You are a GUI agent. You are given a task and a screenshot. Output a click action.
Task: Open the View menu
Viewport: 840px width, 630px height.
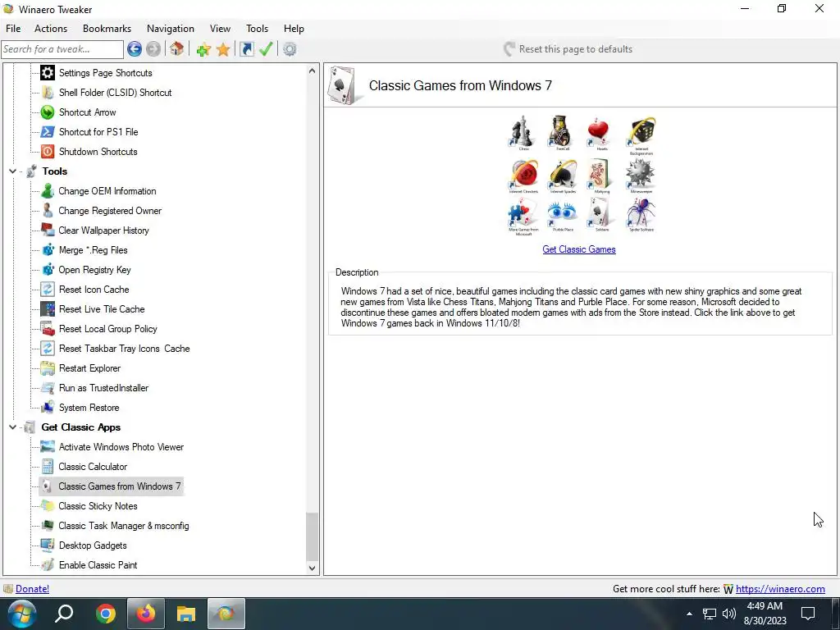point(220,29)
